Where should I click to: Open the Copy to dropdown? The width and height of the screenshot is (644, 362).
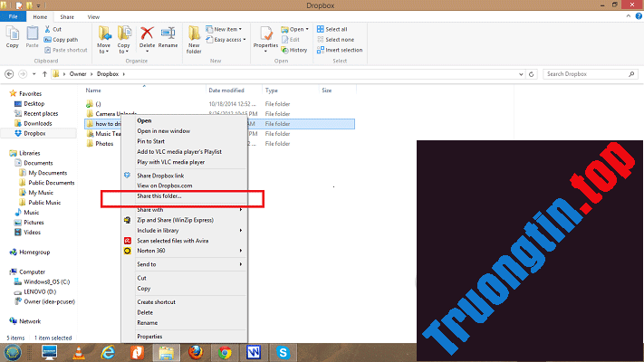pos(123,40)
